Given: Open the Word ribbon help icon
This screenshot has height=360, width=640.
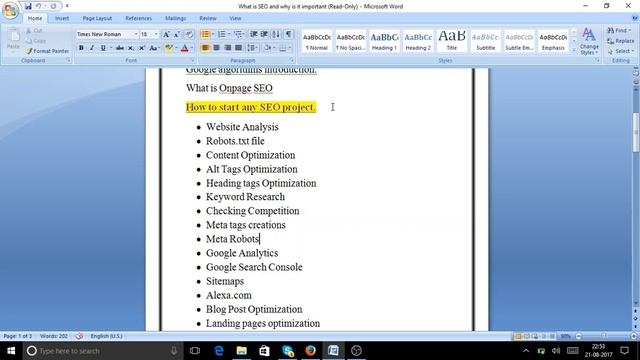Looking at the screenshot, I should (635, 18).
